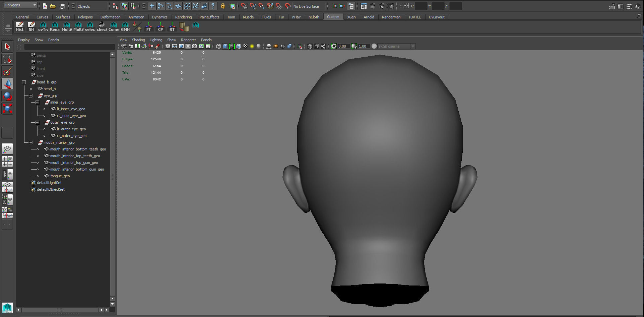Switch to the Arnold shelf tab
The height and width of the screenshot is (317, 644).
369,17
